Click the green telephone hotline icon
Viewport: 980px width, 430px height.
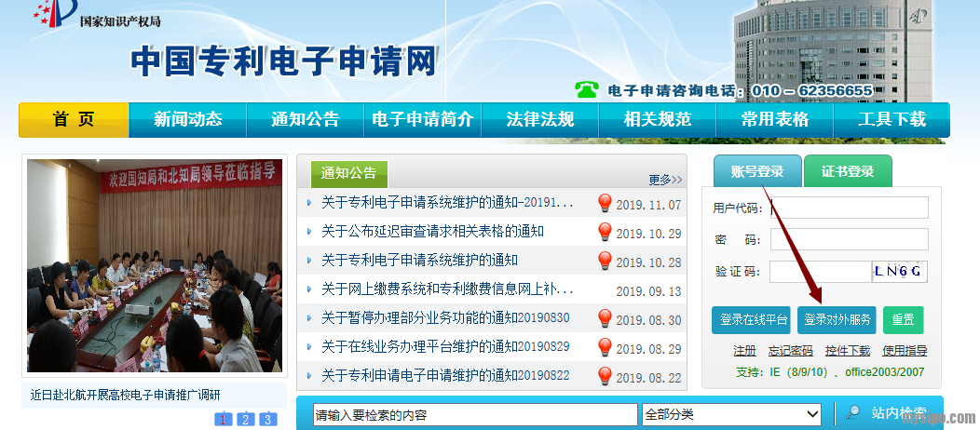click(x=586, y=89)
